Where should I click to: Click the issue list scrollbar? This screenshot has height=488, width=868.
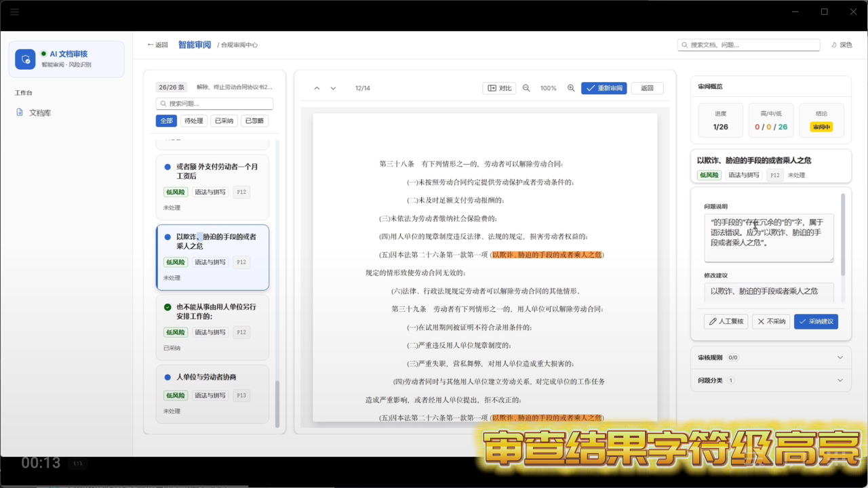click(277, 403)
